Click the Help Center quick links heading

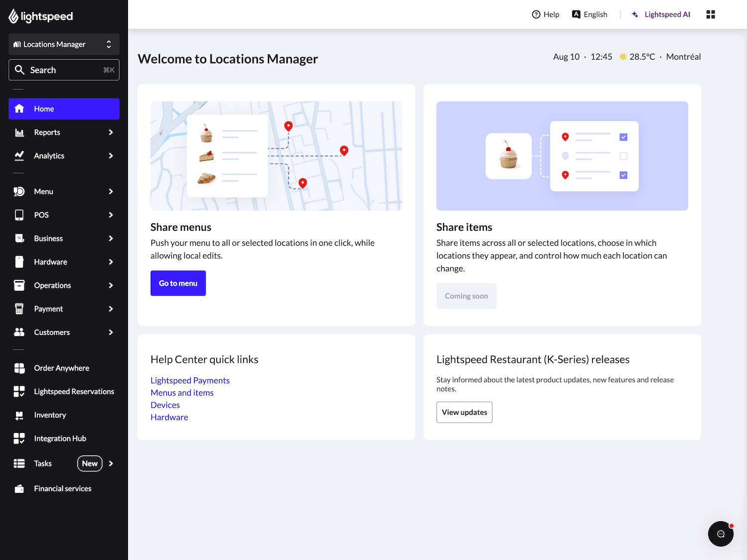tap(204, 359)
